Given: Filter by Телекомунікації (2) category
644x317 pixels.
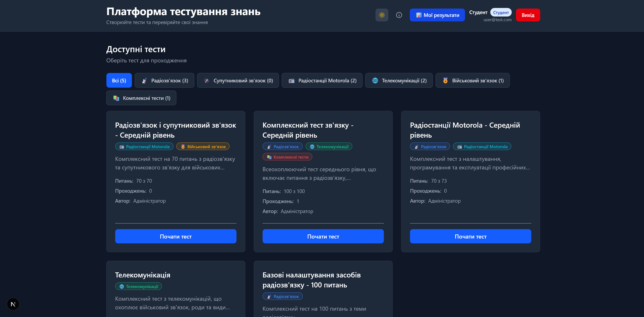Looking at the screenshot, I should (399, 81).
